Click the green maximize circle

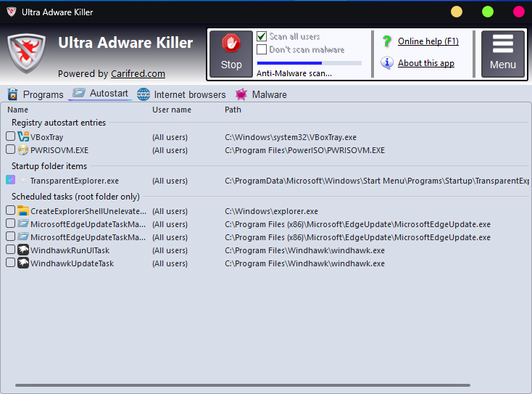tap(488, 12)
